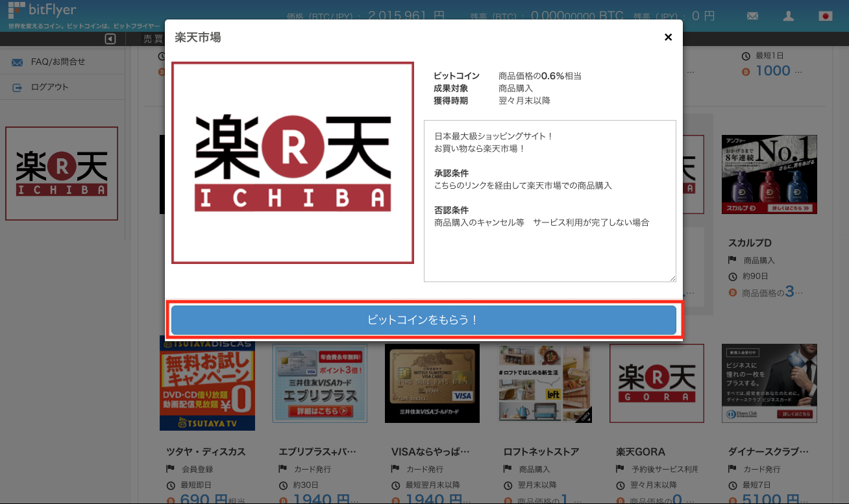Open the スカルプD product thumbnail
The height and width of the screenshot is (504, 849).
point(769,174)
